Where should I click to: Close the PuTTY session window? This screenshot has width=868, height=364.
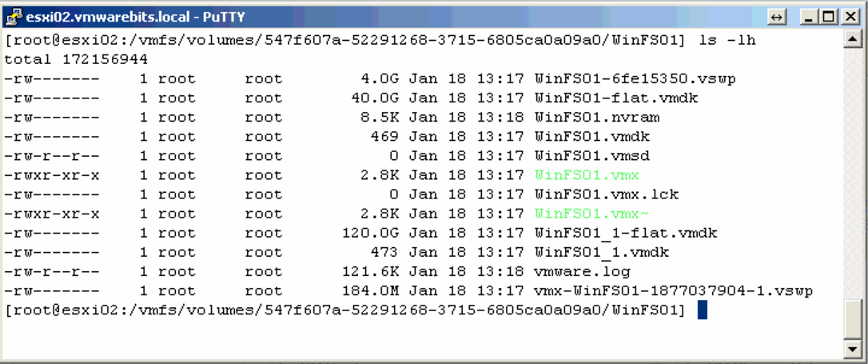(x=847, y=16)
